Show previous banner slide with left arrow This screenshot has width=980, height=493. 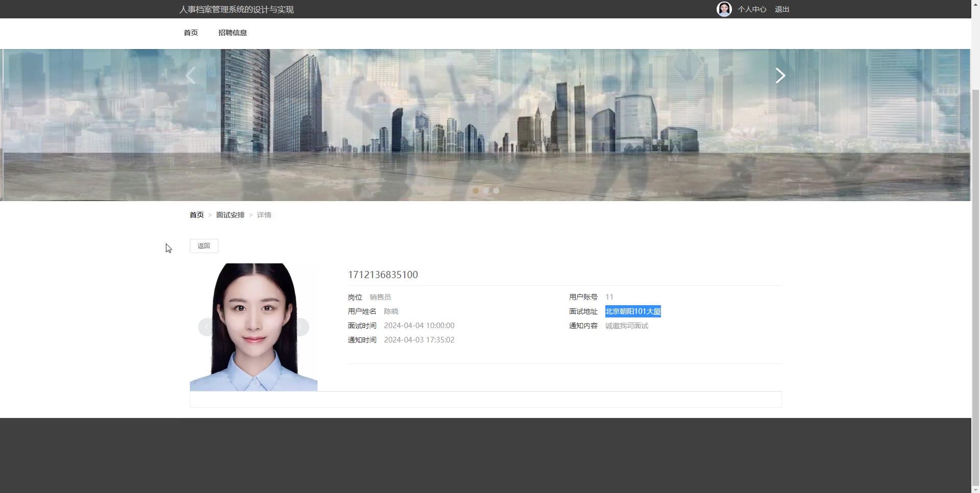(190, 76)
